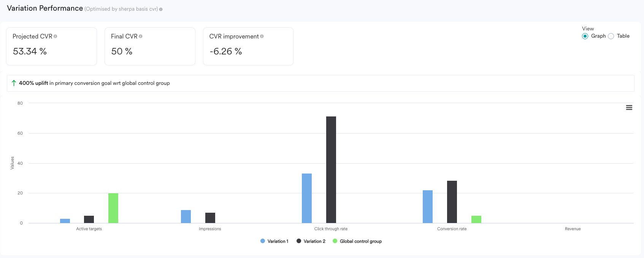This screenshot has height=258, width=644.
Task: Click the Variation 1 blue legend dot
Action: pos(263,241)
